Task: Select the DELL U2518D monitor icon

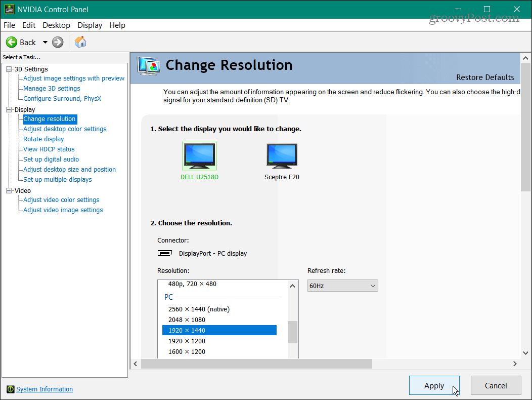Action: pos(199,155)
